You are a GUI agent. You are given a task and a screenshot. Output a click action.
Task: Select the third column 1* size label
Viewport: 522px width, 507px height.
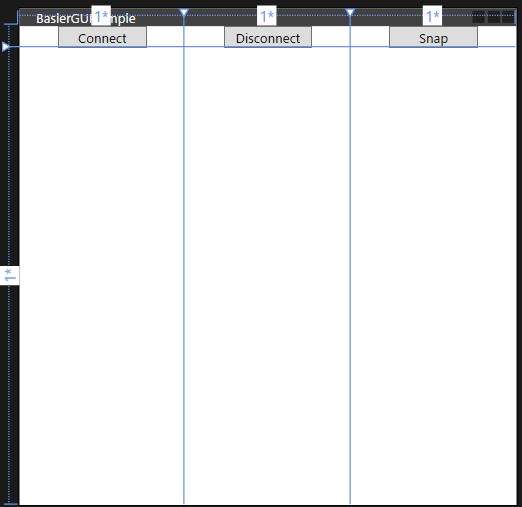click(x=432, y=15)
